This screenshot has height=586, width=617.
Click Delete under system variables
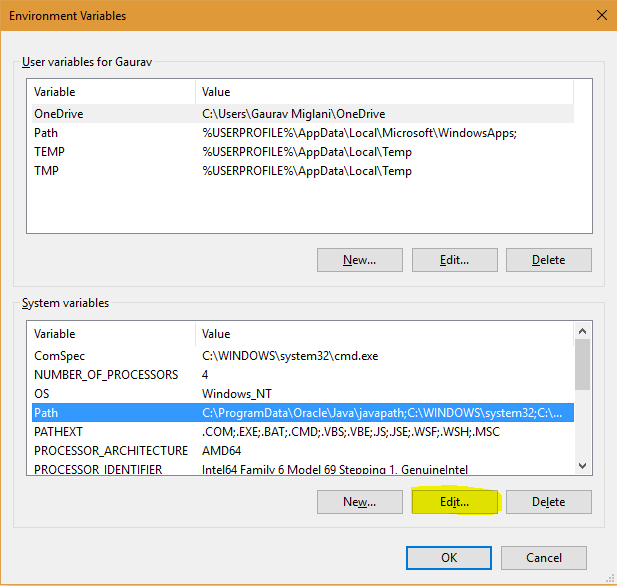[x=548, y=501]
